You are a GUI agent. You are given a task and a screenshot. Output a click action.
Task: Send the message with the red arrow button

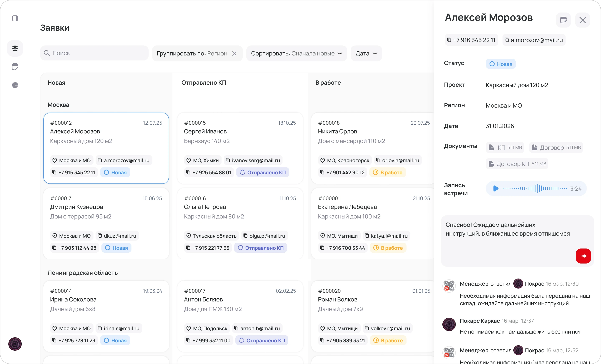click(583, 256)
